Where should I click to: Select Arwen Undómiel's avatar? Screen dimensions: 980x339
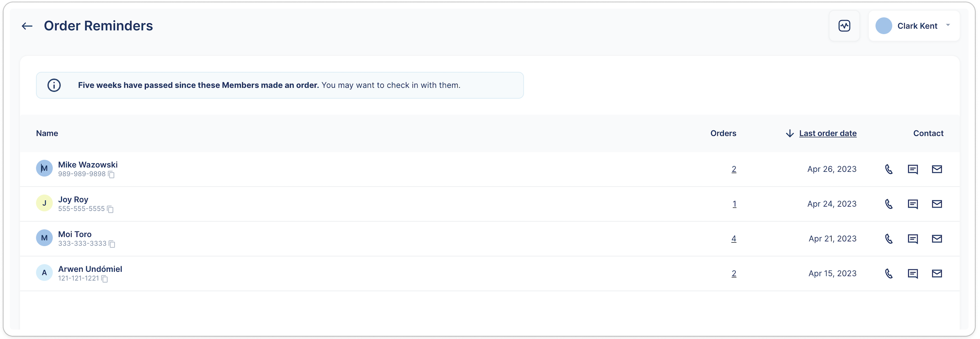44,273
